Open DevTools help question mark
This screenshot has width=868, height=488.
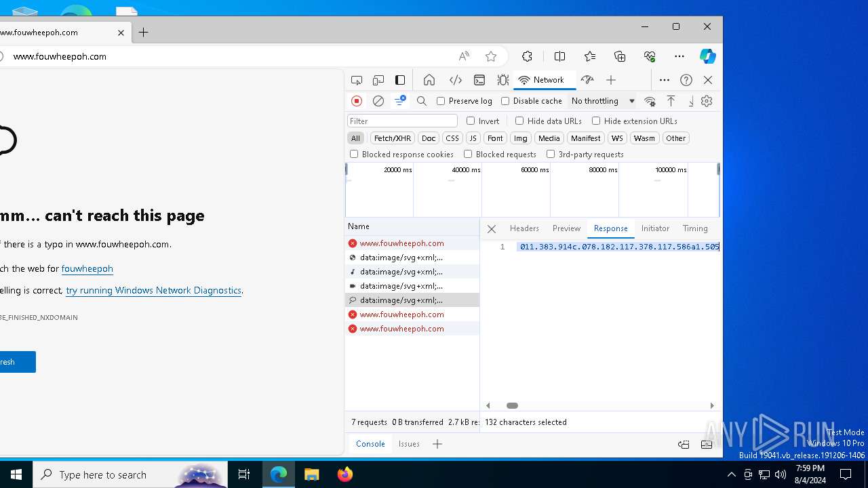coord(686,80)
